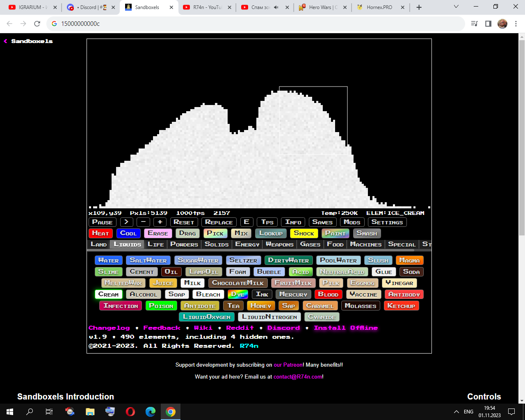Viewport: 525px width, 420px height.
Task: Switch to the Land category
Action: click(x=99, y=244)
